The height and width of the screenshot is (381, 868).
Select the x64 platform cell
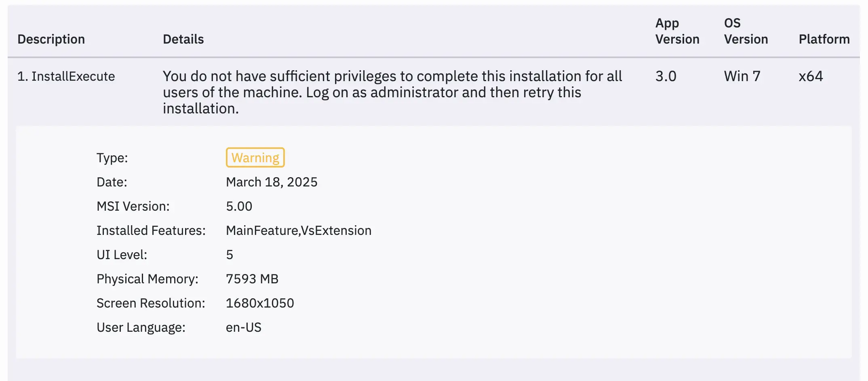coord(811,76)
